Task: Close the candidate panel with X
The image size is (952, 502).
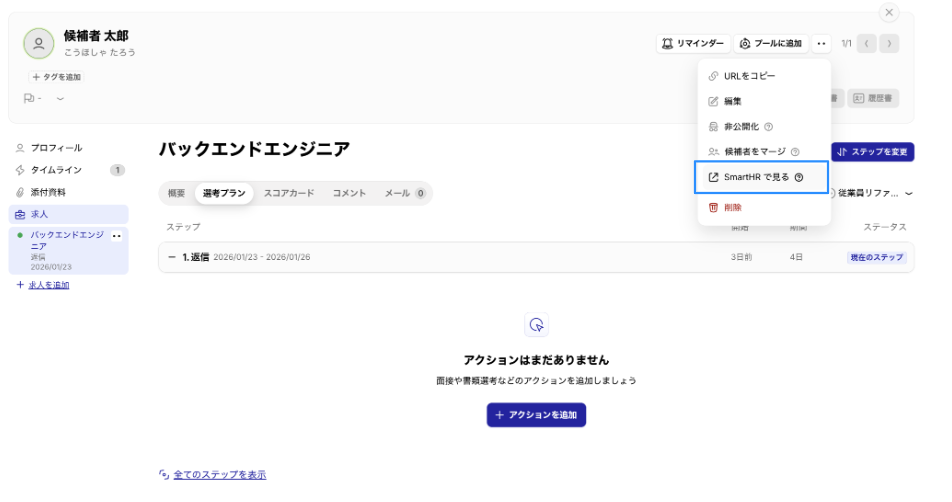Action: pos(888,13)
